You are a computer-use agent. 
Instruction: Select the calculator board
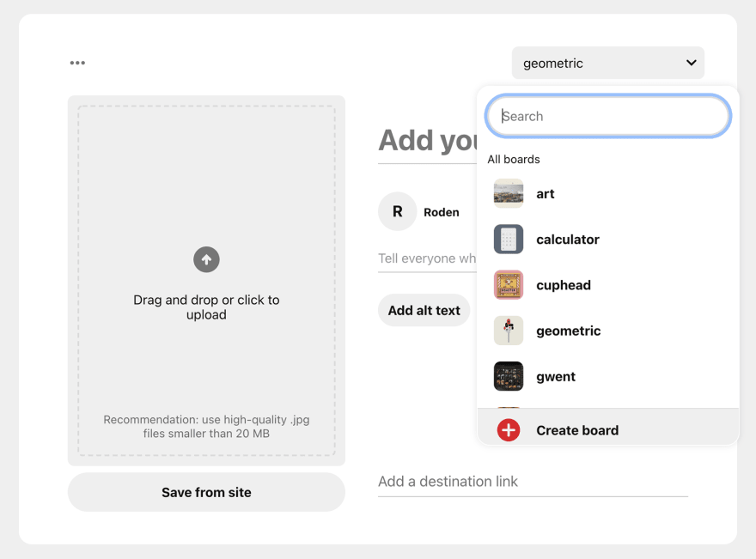click(x=608, y=240)
